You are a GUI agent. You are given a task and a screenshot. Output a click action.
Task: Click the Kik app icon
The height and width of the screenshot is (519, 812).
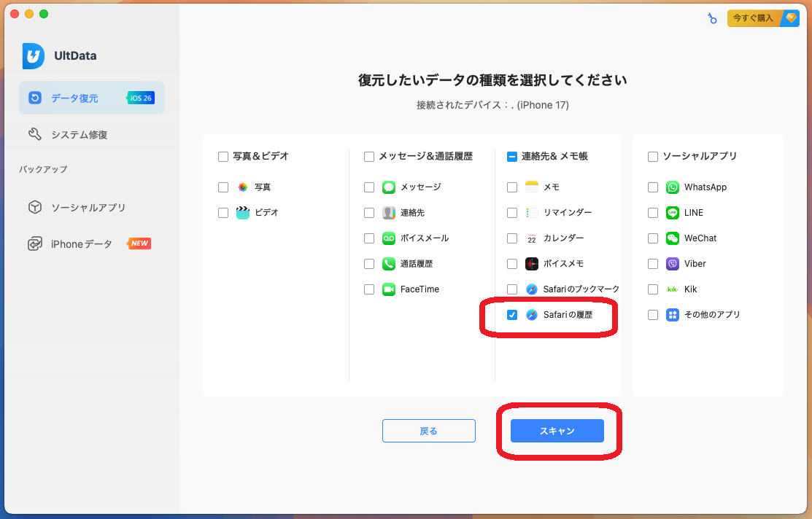(x=673, y=289)
